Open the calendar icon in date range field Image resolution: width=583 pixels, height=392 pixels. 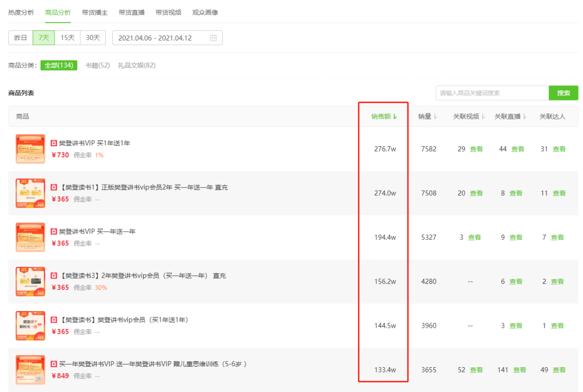pyautogui.click(x=213, y=38)
